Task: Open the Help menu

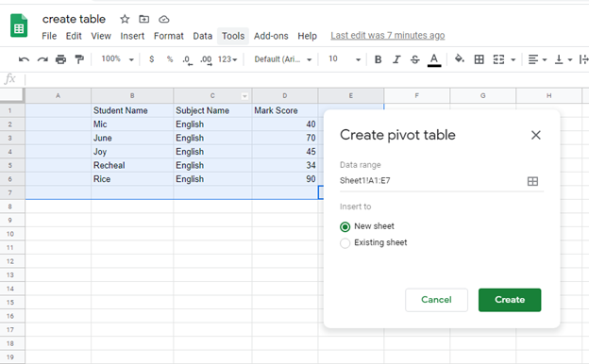Action: (308, 36)
